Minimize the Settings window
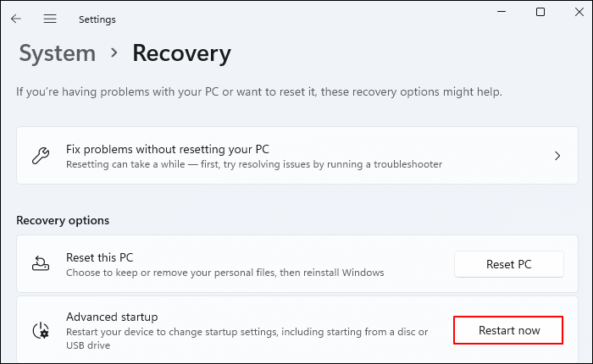593x364 pixels. click(500, 12)
